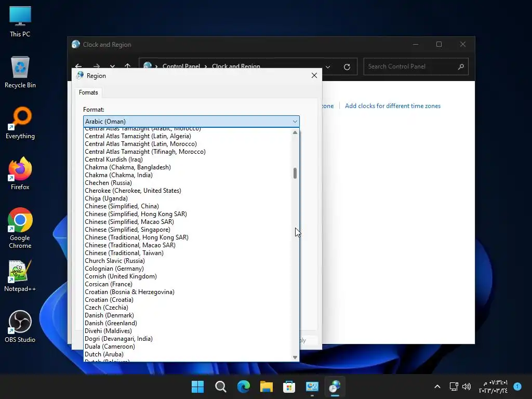The height and width of the screenshot is (399, 532).
Task: Select Chinese (Traditional, Hong Kong SAR)
Action: click(188, 237)
